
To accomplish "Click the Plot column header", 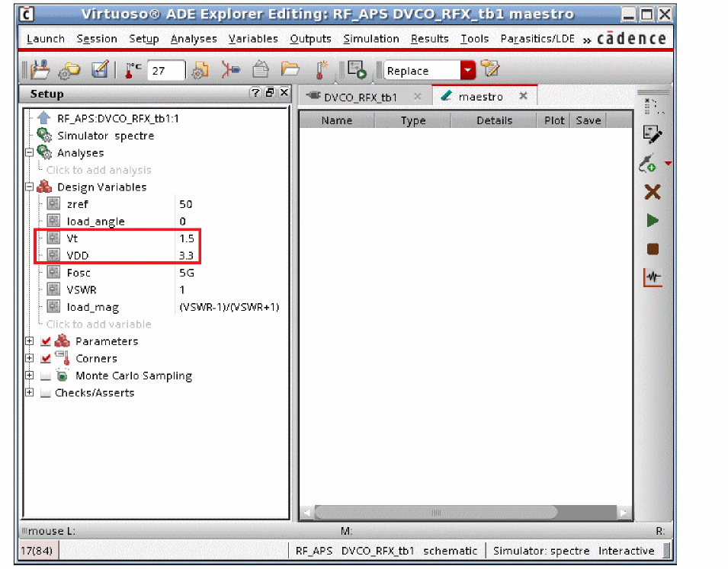I will coord(554,120).
